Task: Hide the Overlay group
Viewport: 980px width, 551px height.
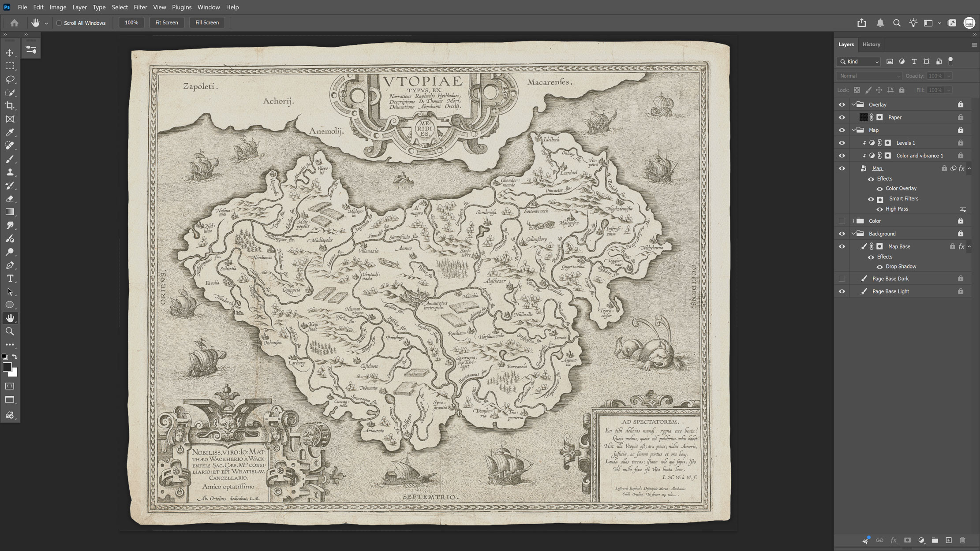Action: [x=842, y=105]
